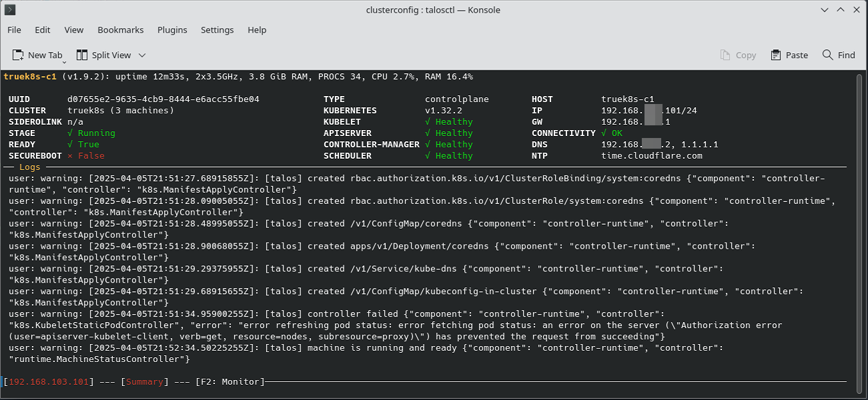Open the File menu
Image resolution: width=868 pixels, height=400 pixels.
click(14, 30)
